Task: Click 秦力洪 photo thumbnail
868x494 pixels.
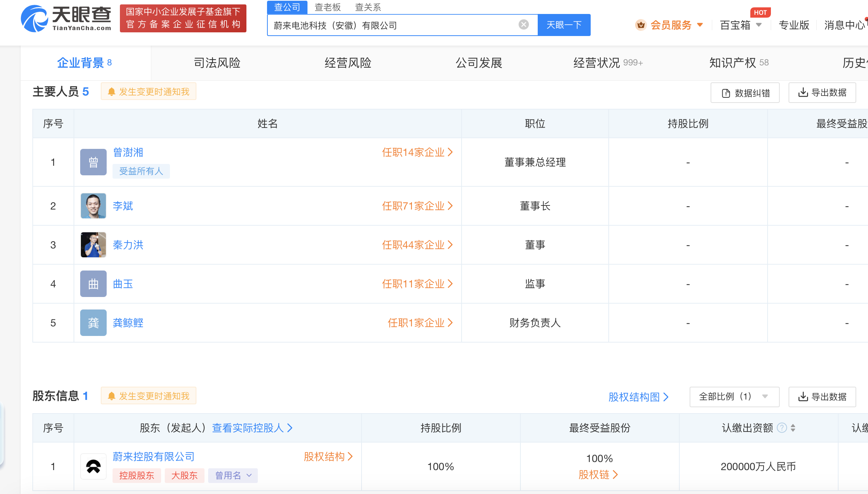Action: pos(93,245)
